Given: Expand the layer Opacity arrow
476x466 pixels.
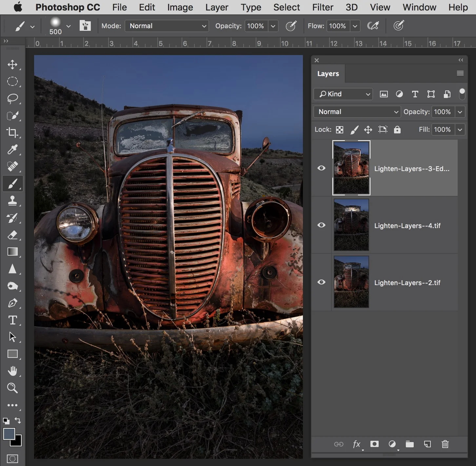Looking at the screenshot, I should click(460, 112).
